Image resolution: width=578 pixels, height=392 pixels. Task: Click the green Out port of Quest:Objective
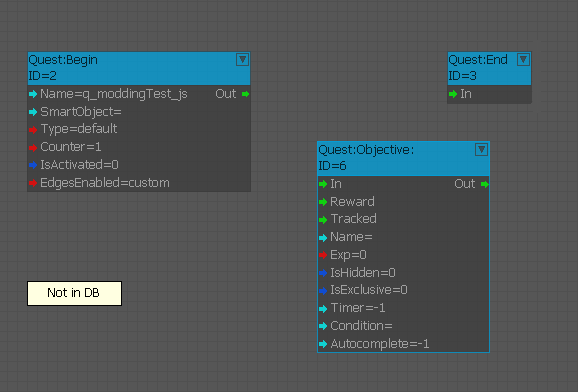(485, 184)
